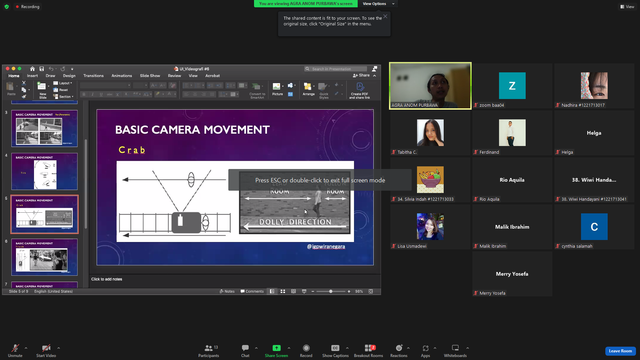
Task: Click Convert to SmartArt
Action: (x=257, y=91)
